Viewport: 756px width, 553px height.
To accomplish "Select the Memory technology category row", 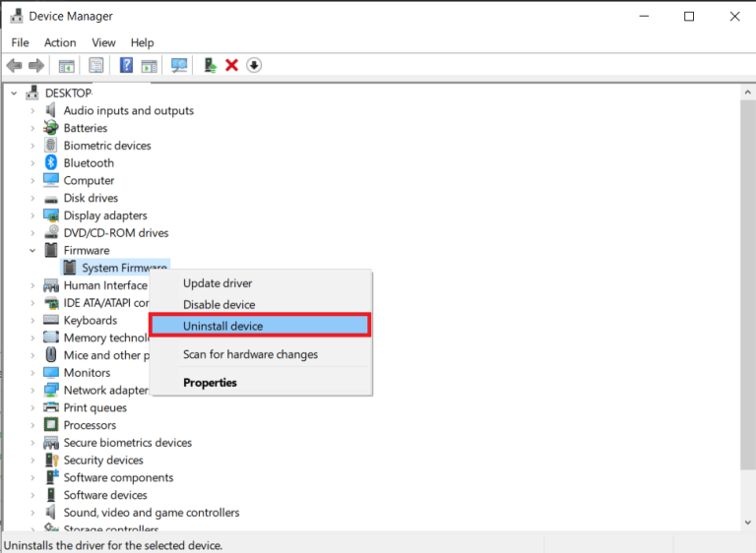I will tap(106, 338).
